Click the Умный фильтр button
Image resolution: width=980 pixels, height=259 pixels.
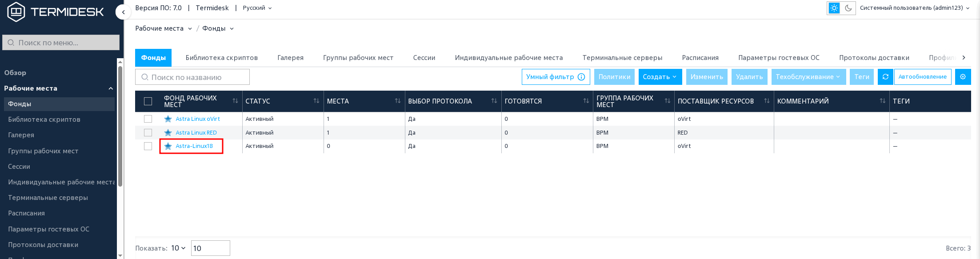point(556,77)
